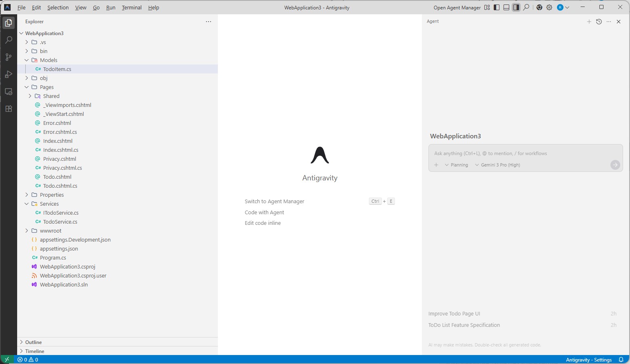Open the account avatar menu
Image resolution: width=630 pixels, height=364 pixels.
pos(563,7)
